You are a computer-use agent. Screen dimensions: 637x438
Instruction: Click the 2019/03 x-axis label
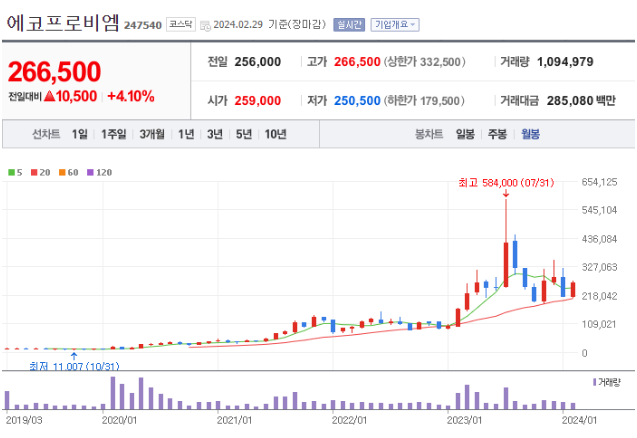[x=24, y=420]
